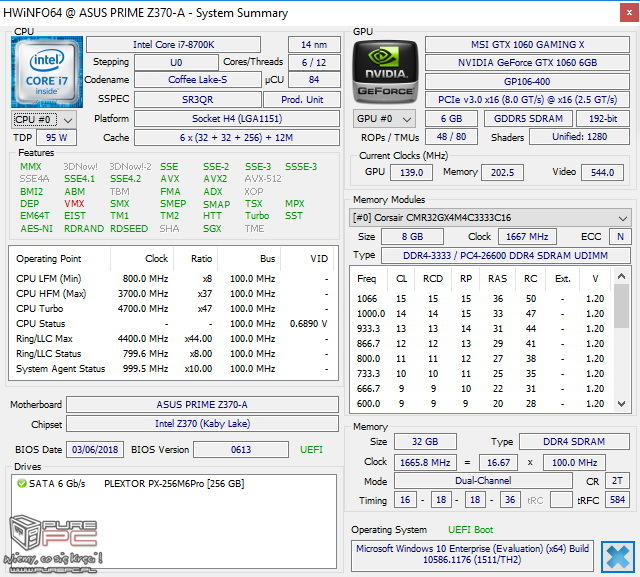This screenshot has width=640, height=577.
Task: Click the GPU memory clock 202.5 value
Action: click(502, 172)
